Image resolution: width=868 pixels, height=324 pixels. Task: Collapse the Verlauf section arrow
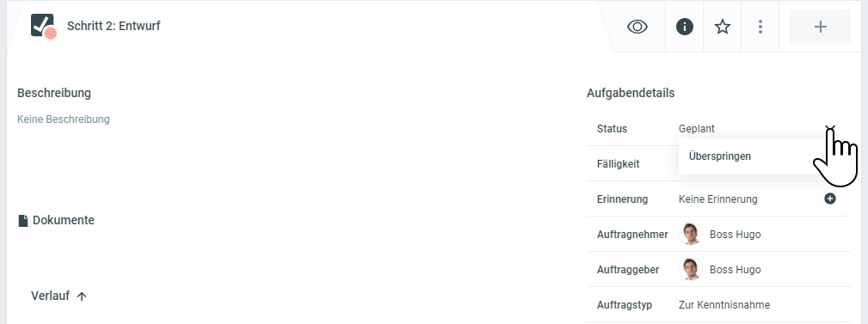click(82, 296)
